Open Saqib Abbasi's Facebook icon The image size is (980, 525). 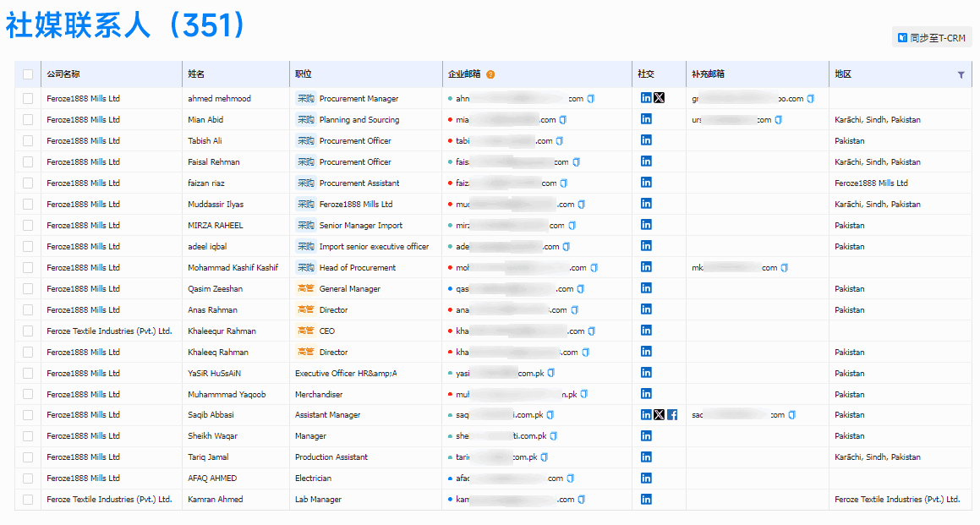(672, 415)
